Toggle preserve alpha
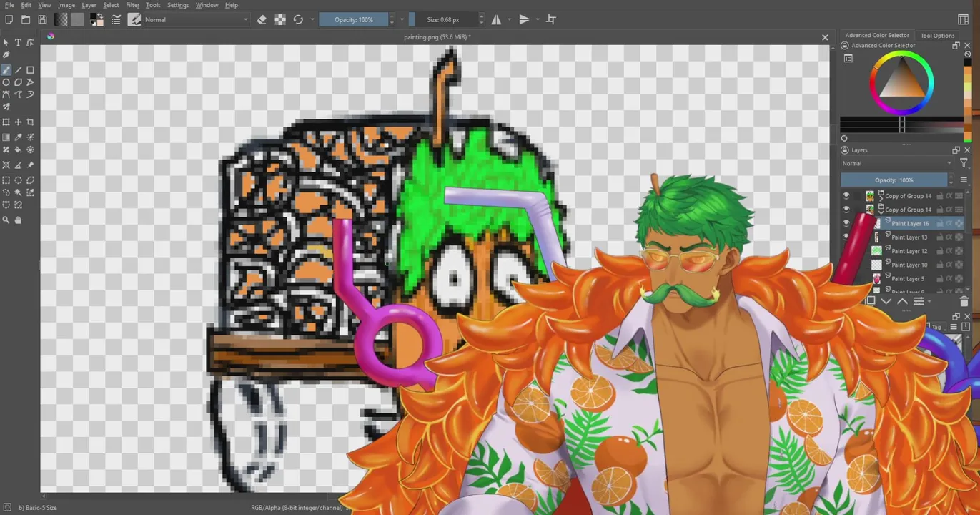This screenshot has width=980, height=515. (x=280, y=19)
